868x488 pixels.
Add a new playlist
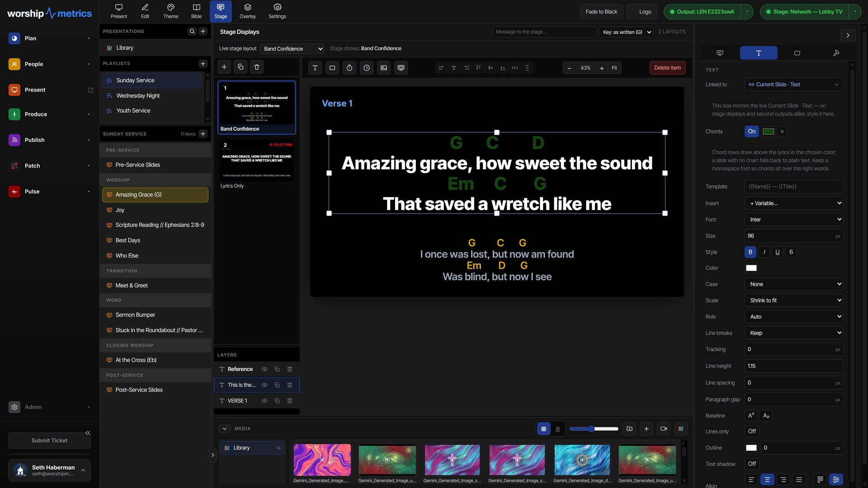[x=203, y=64]
